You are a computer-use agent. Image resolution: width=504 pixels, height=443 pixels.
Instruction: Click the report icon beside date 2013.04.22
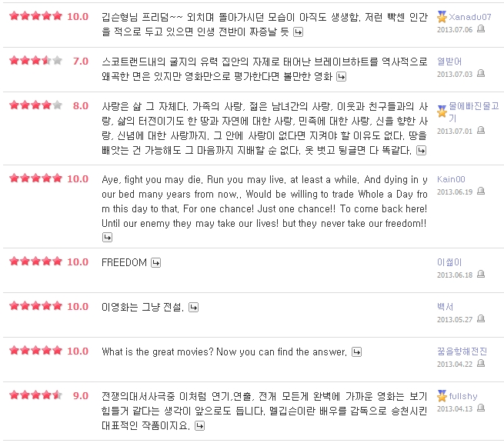[x=481, y=365]
